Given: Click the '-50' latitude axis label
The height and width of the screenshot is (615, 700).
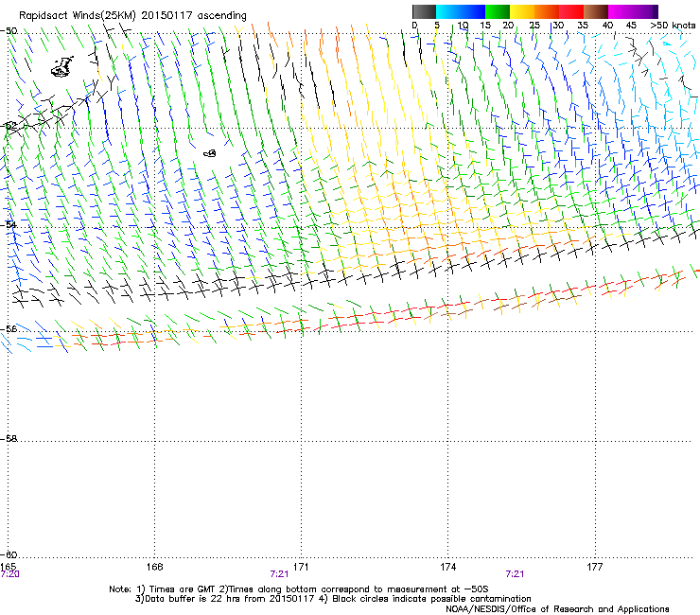Looking at the screenshot, I should pos(9,31).
